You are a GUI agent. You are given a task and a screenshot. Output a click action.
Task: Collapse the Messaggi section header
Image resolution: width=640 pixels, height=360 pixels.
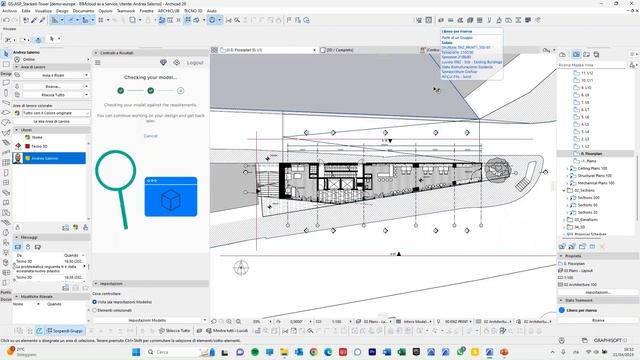click(17, 237)
